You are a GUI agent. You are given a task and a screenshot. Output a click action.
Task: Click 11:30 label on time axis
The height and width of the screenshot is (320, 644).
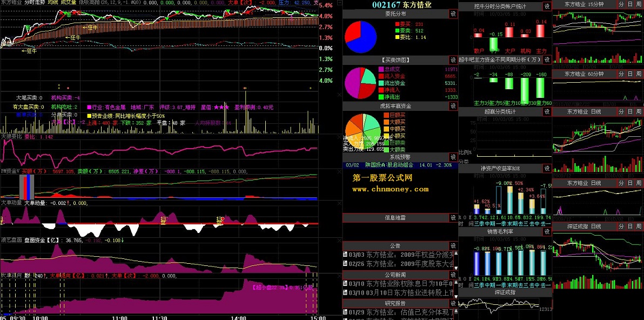point(159,317)
